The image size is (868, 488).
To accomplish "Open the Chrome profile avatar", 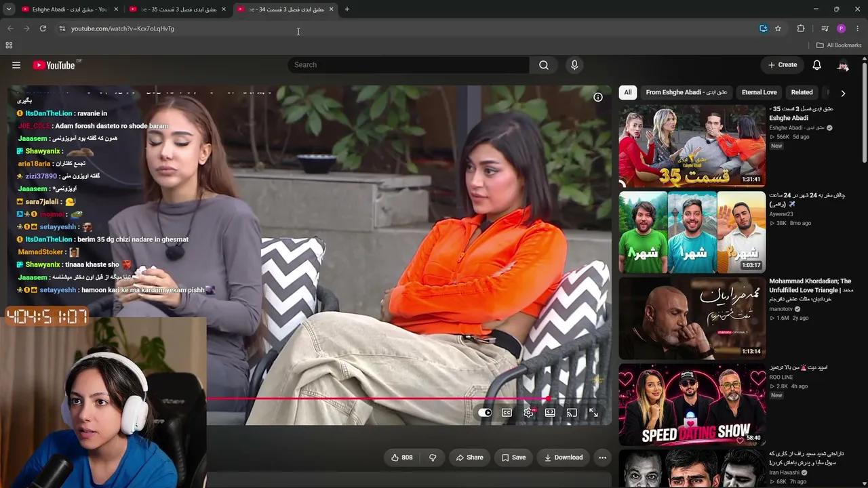I will pyautogui.click(x=841, y=28).
